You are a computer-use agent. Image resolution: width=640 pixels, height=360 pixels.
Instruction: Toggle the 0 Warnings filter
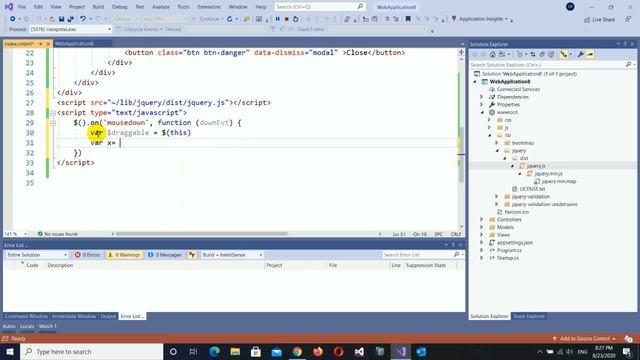124,255
